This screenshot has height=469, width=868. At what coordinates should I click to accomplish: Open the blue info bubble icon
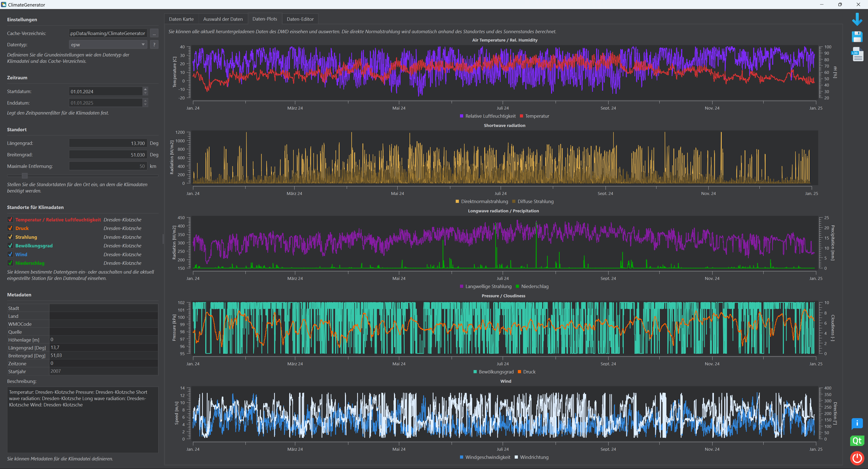tap(857, 423)
